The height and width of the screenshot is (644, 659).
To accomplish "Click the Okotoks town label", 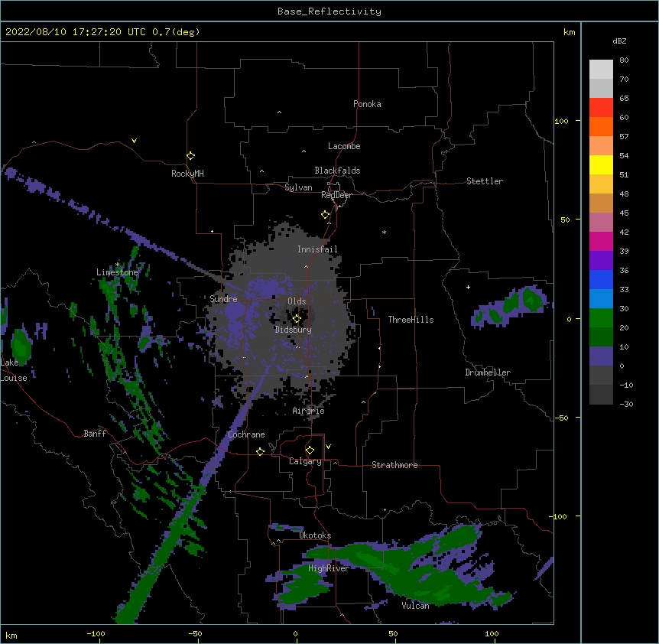I will pyautogui.click(x=315, y=535).
